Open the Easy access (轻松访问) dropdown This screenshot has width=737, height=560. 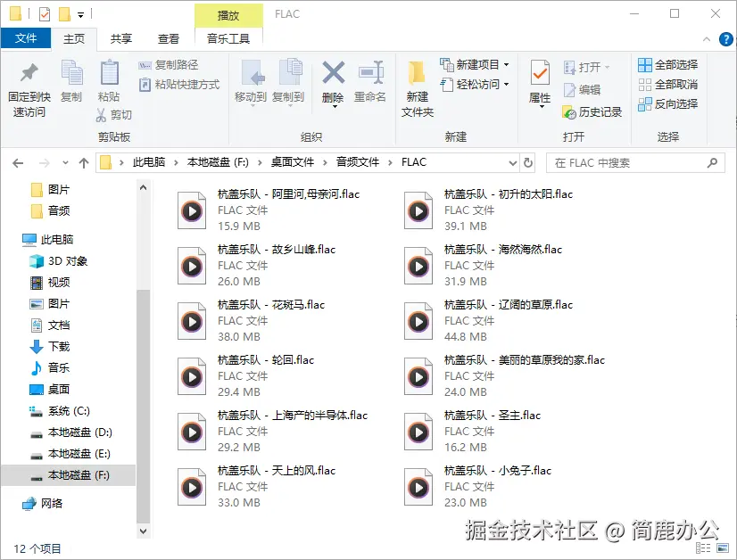click(475, 85)
